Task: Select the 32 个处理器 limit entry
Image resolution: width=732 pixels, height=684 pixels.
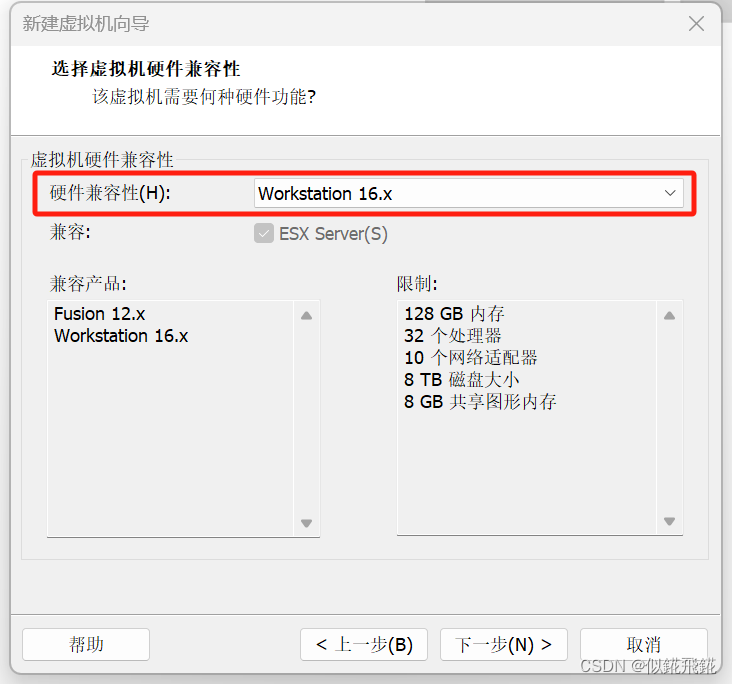Action: pyautogui.click(x=452, y=336)
